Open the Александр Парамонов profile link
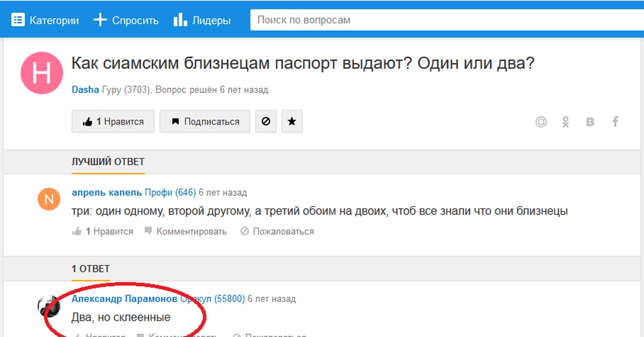 pos(125,298)
